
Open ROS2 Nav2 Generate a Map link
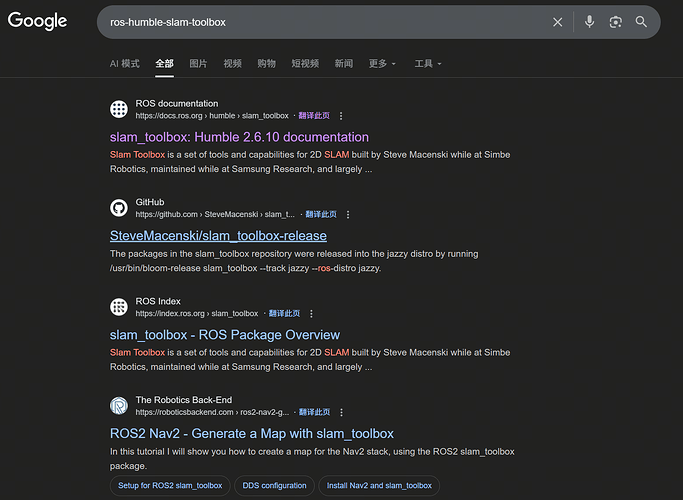click(x=252, y=434)
